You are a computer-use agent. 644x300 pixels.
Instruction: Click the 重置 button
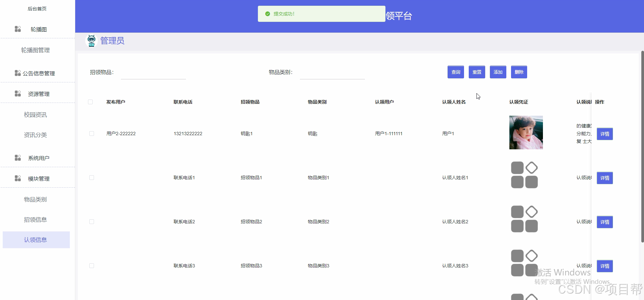(x=477, y=72)
